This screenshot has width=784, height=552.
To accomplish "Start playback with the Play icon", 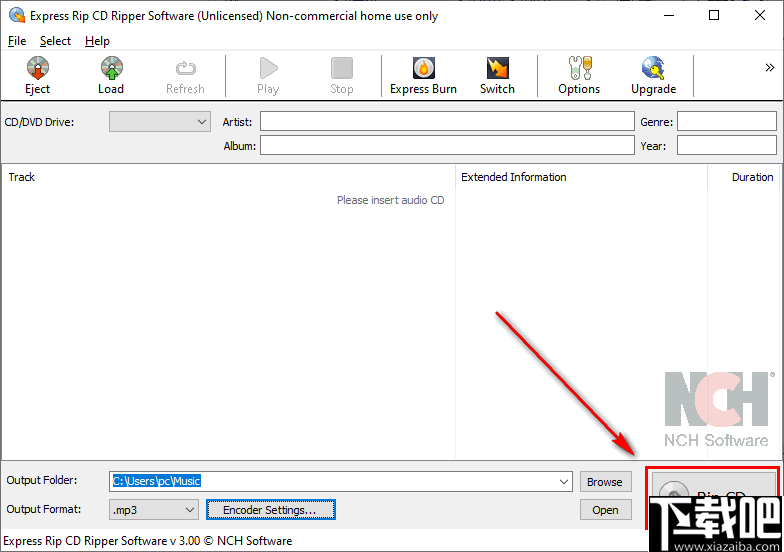I will pyautogui.click(x=268, y=68).
